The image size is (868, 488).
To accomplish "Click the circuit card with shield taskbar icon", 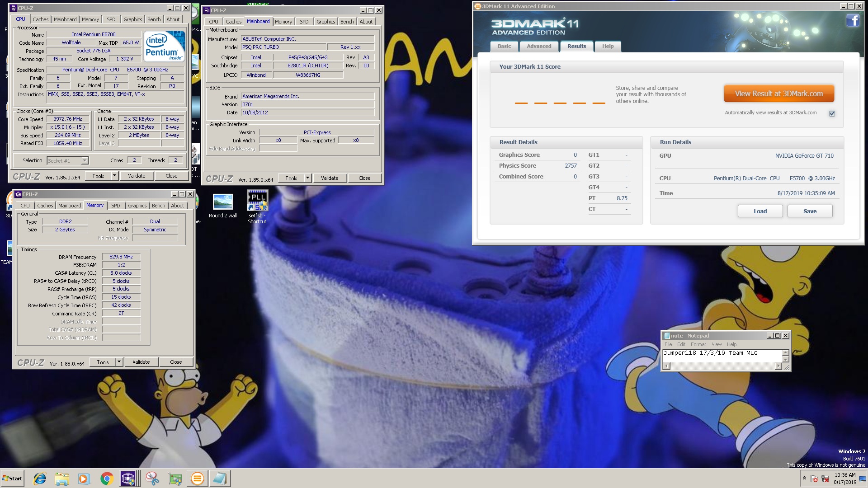I will (175, 479).
